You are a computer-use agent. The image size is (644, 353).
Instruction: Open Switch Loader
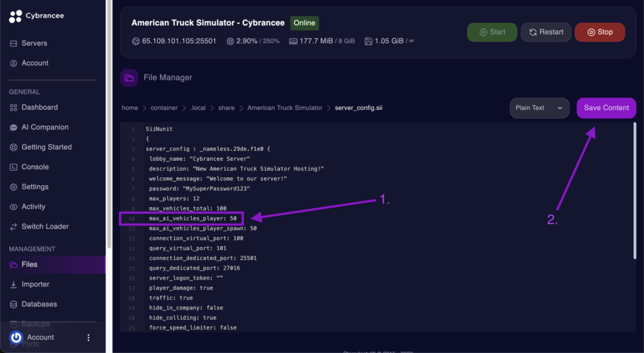45,226
